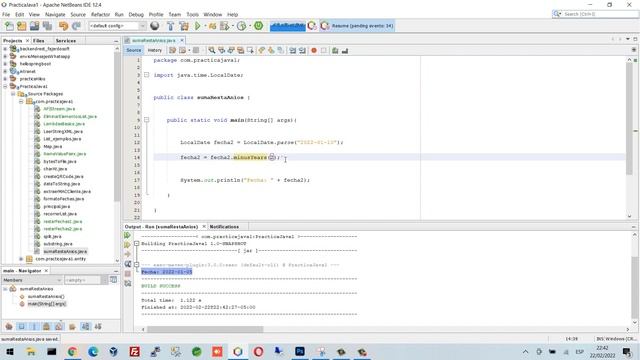Click the Search input field
The height and width of the screenshot is (360, 640).
pyautogui.click(x=600, y=14)
